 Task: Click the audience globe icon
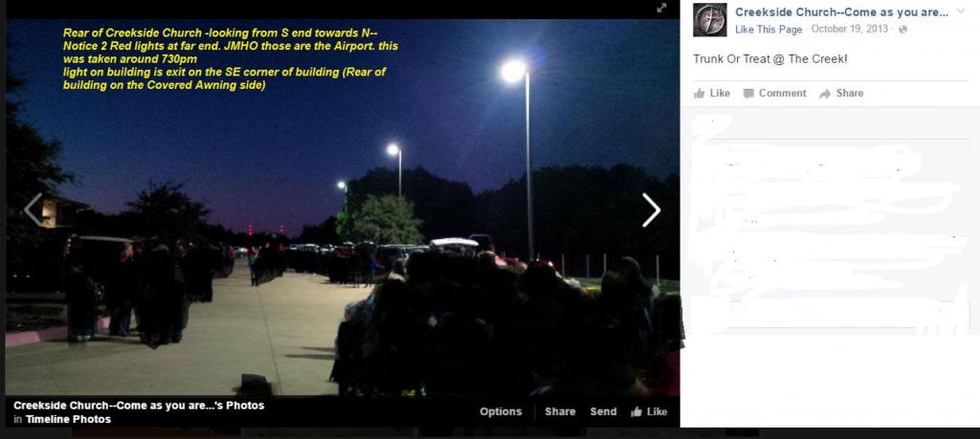pyautogui.click(x=902, y=30)
